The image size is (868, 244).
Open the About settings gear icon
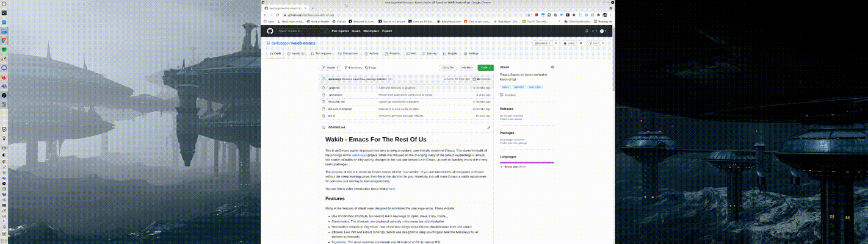coord(552,67)
